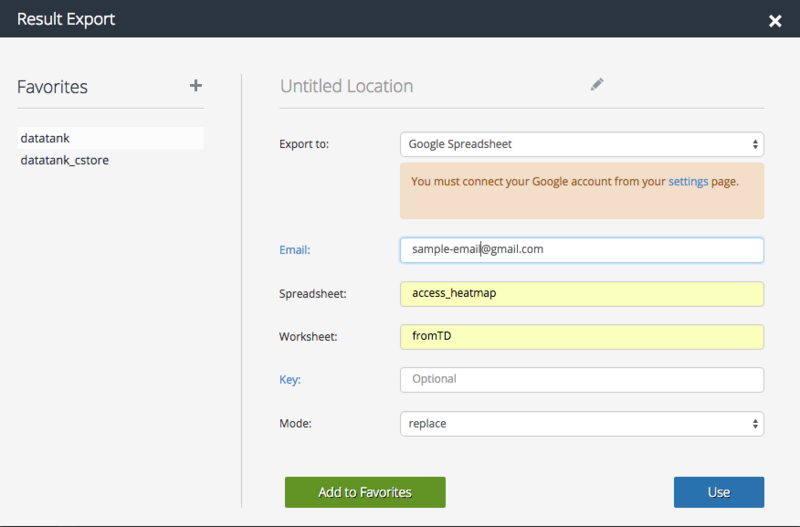Click the Email field label
The height and width of the screenshot is (527, 800).
pyautogui.click(x=295, y=249)
